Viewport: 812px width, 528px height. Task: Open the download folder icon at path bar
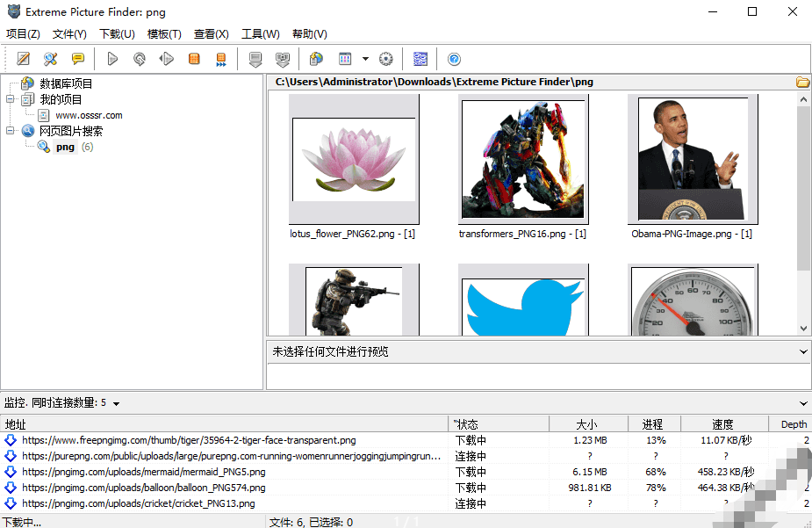pos(802,82)
